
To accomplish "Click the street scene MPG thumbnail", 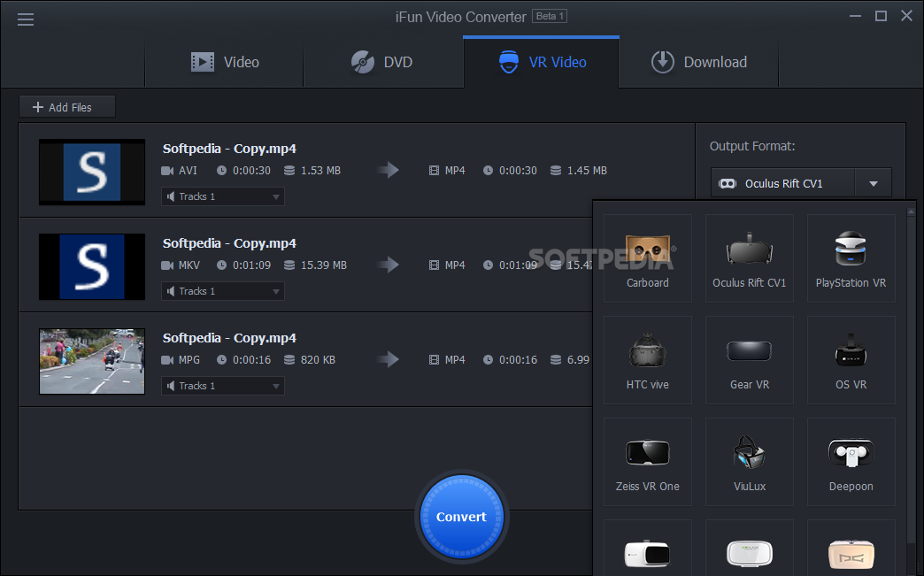I will pos(92,361).
